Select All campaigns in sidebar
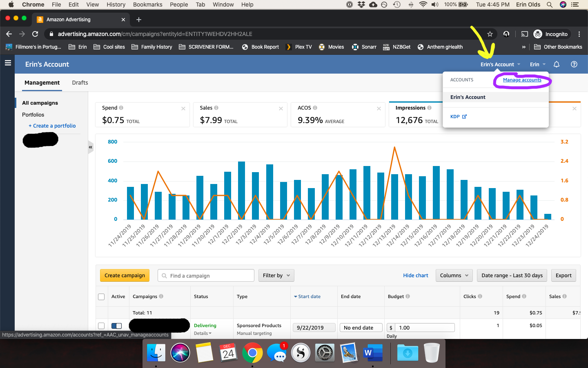The width and height of the screenshot is (588, 368). coord(40,103)
